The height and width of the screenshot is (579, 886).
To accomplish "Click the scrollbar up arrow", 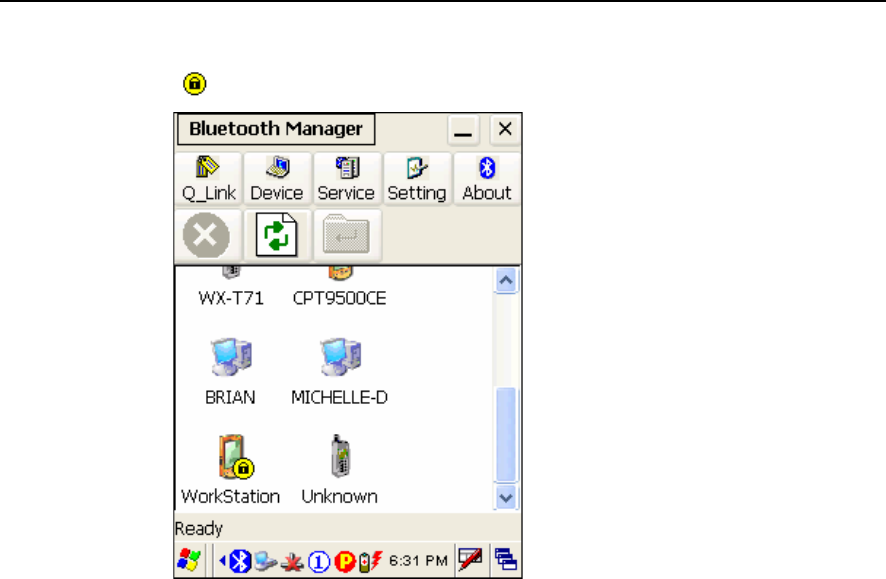I will coord(506,280).
